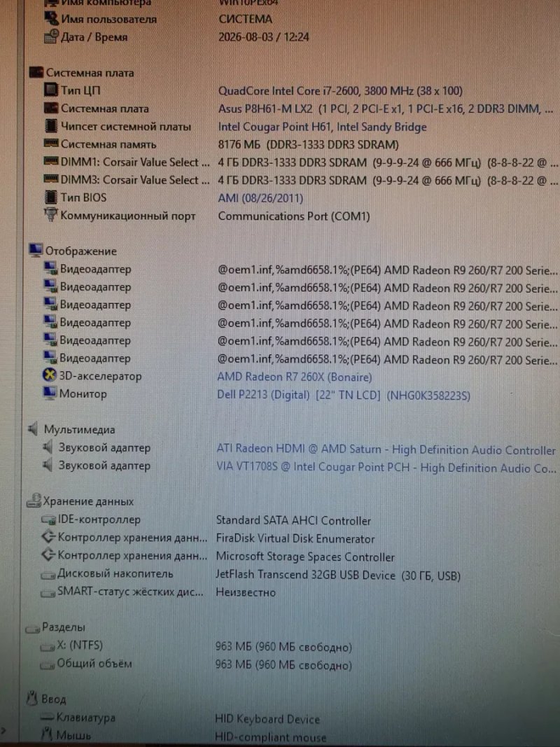Click the Отображение section monitor icon
560x747 pixels.
click(35, 250)
